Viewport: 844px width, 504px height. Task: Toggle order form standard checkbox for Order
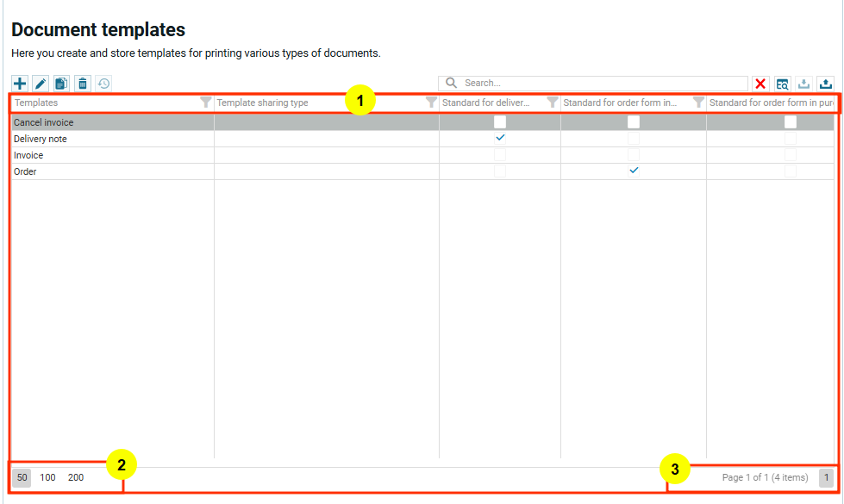pos(634,171)
